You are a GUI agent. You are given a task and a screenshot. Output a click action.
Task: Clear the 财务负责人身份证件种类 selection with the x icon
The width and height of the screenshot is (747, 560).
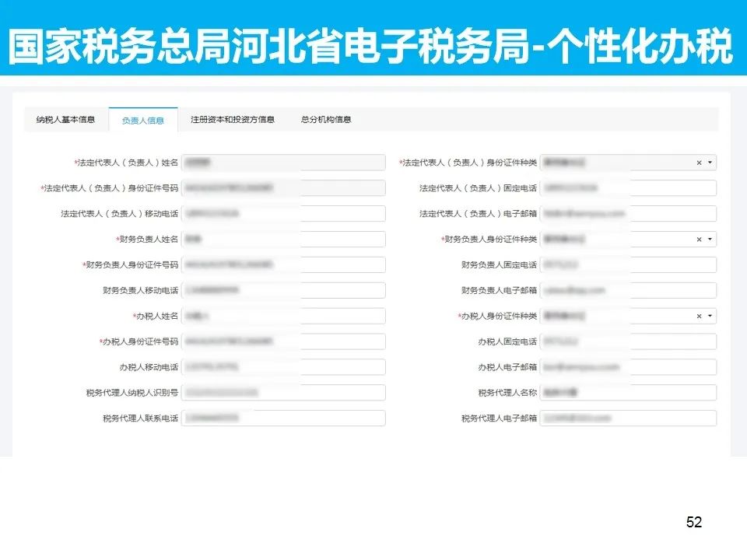tap(699, 240)
